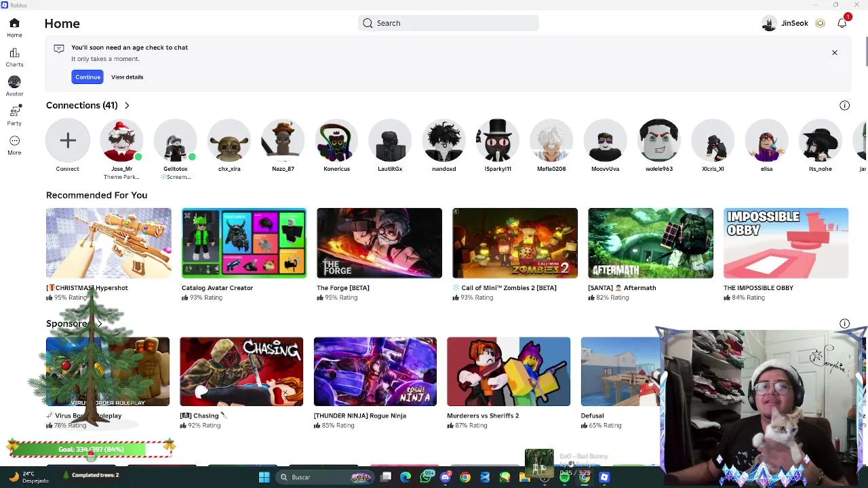Open the Hypershot game thumbnail

click(108, 243)
